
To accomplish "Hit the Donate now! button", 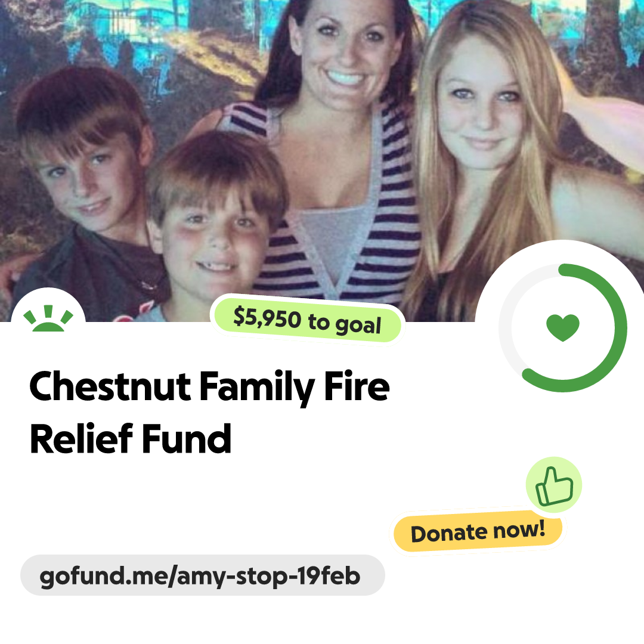I will (x=478, y=532).
